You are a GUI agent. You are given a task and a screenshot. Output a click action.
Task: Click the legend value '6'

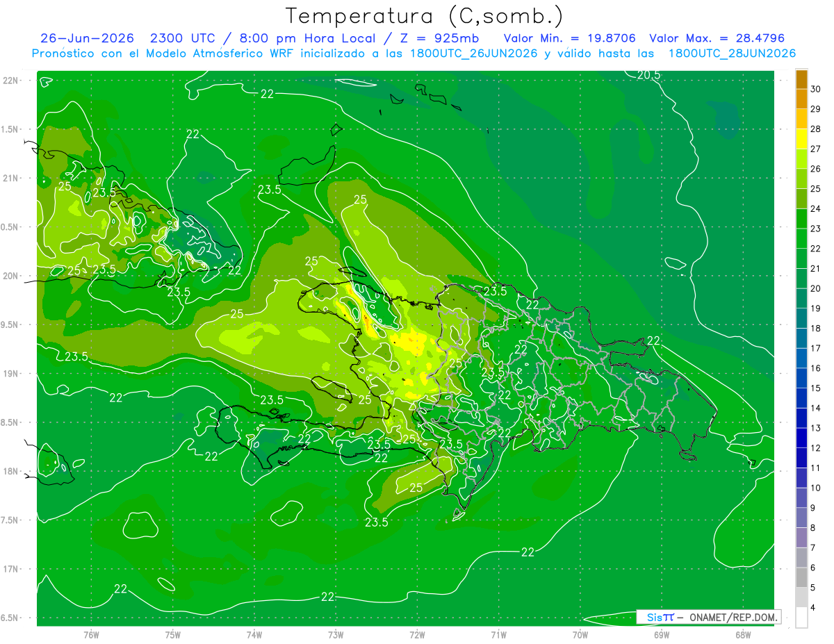click(x=814, y=568)
